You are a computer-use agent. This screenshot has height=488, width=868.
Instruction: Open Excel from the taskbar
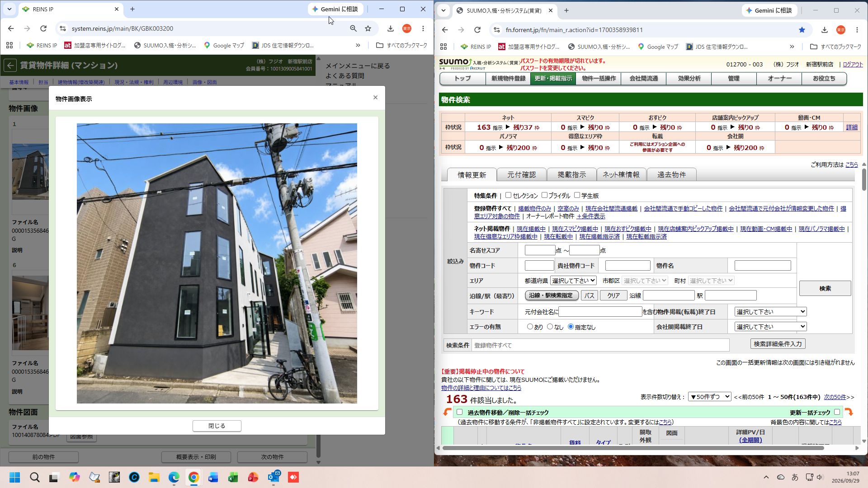(x=233, y=477)
